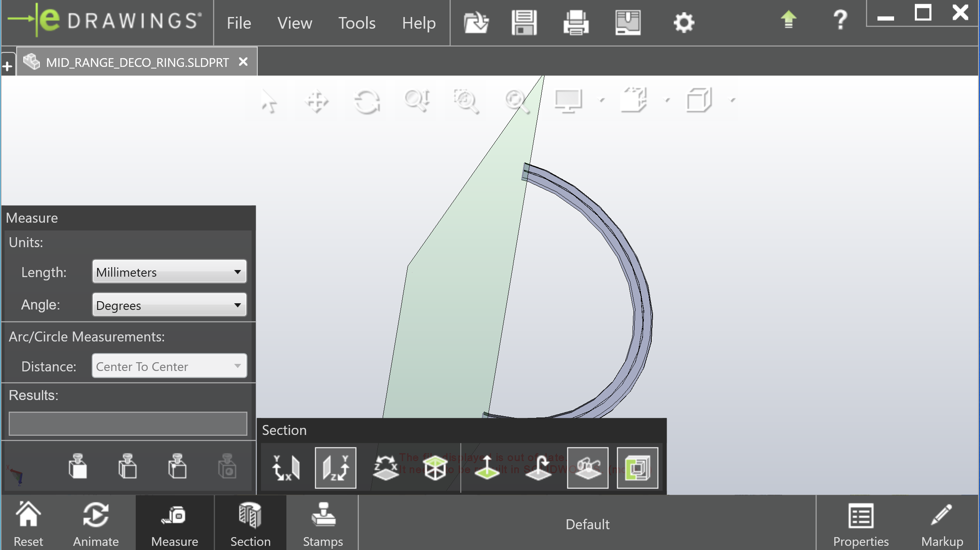Click the flip section direction icon
Viewport: 980px width, 550px height.
coord(538,468)
